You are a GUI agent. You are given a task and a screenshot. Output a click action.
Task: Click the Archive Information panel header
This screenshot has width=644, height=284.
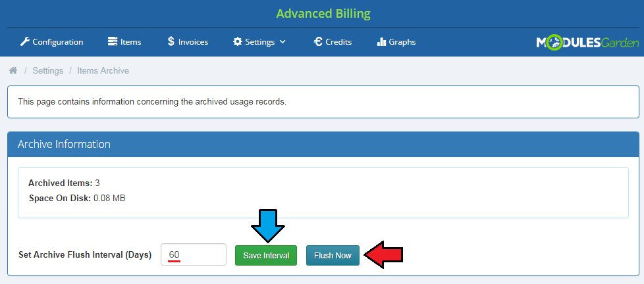click(323, 144)
